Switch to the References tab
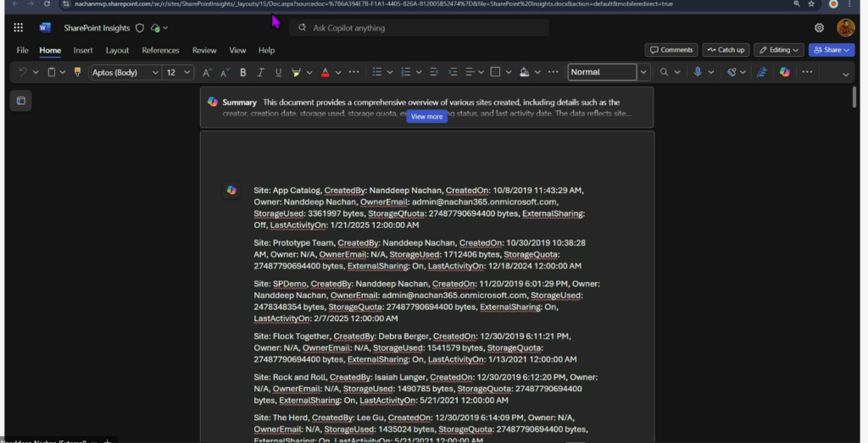Image resolution: width=868 pixels, height=443 pixels. (160, 50)
